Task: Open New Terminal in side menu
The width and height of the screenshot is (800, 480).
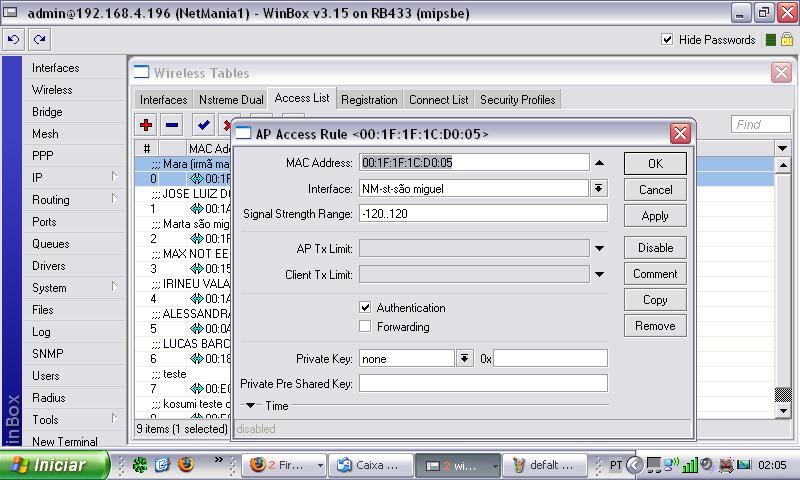Action: (65, 441)
